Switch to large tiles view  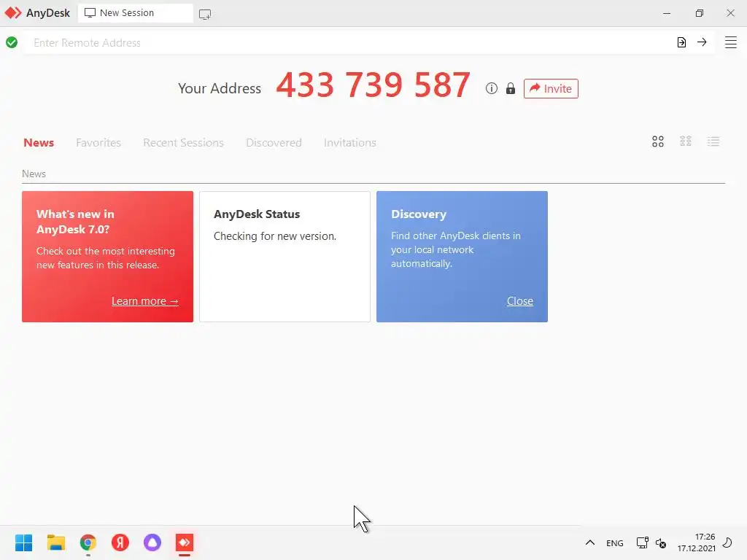pos(657,141)
